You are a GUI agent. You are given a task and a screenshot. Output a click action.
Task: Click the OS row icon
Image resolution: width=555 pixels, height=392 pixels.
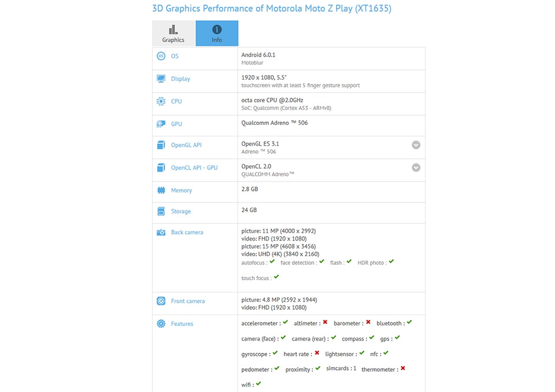click(161, 56)
